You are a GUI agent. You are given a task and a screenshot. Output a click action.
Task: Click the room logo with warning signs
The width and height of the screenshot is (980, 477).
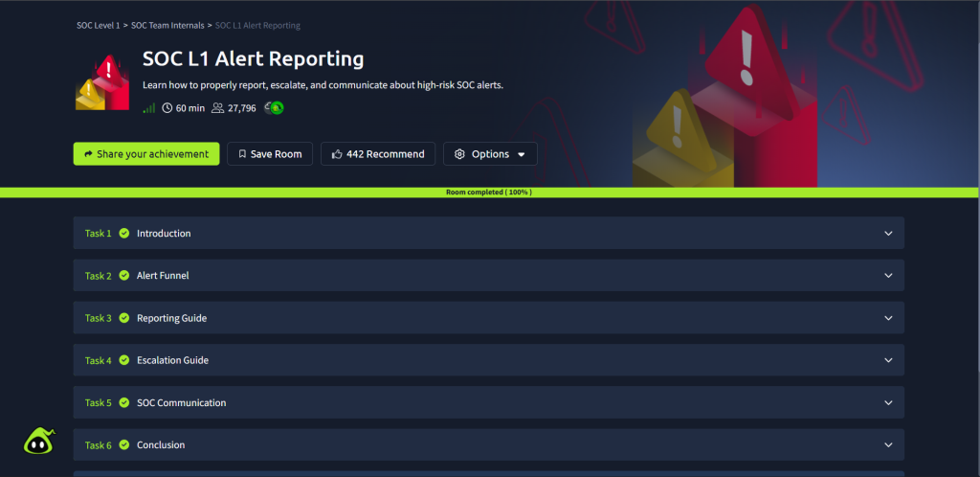tap(102, 82)
